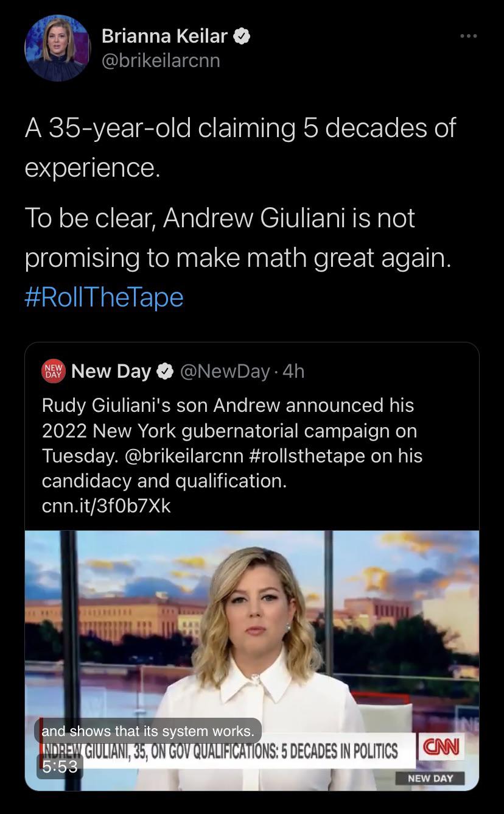Play the New Day video thumbnail
Image resolution: width=504 pixels, height=814 pixels.
[252, 646]
